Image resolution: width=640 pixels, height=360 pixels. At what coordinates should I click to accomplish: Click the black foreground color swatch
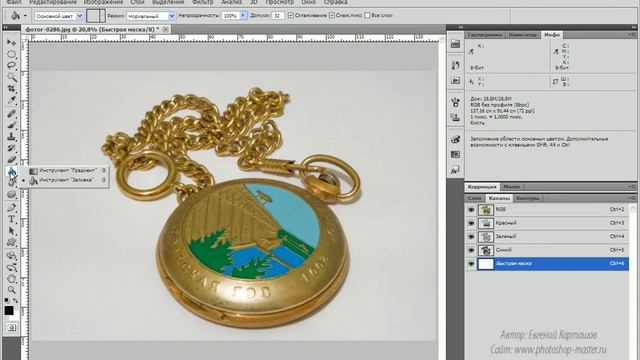[9, 311]
